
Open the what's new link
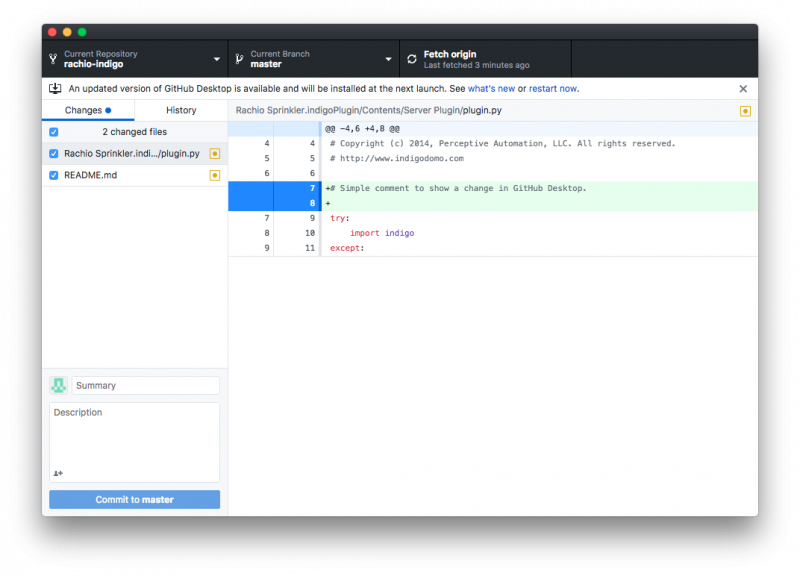[x=491, y=89]
